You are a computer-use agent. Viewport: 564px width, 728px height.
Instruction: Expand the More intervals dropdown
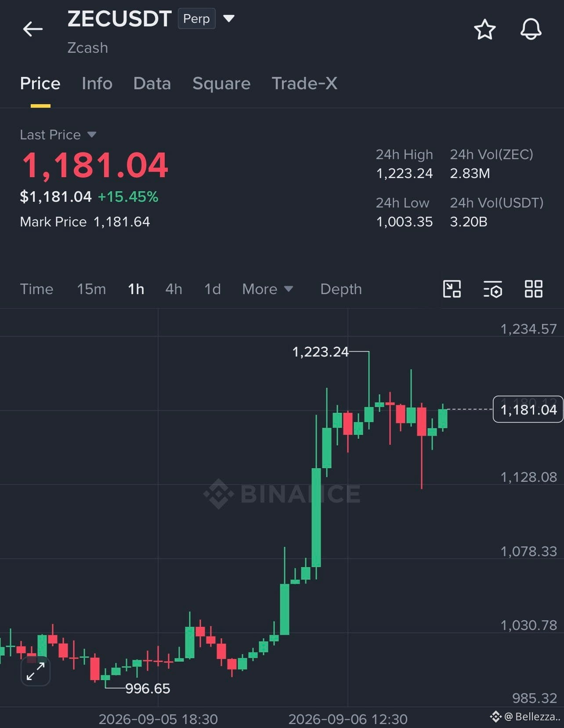(x=268, y=289)
